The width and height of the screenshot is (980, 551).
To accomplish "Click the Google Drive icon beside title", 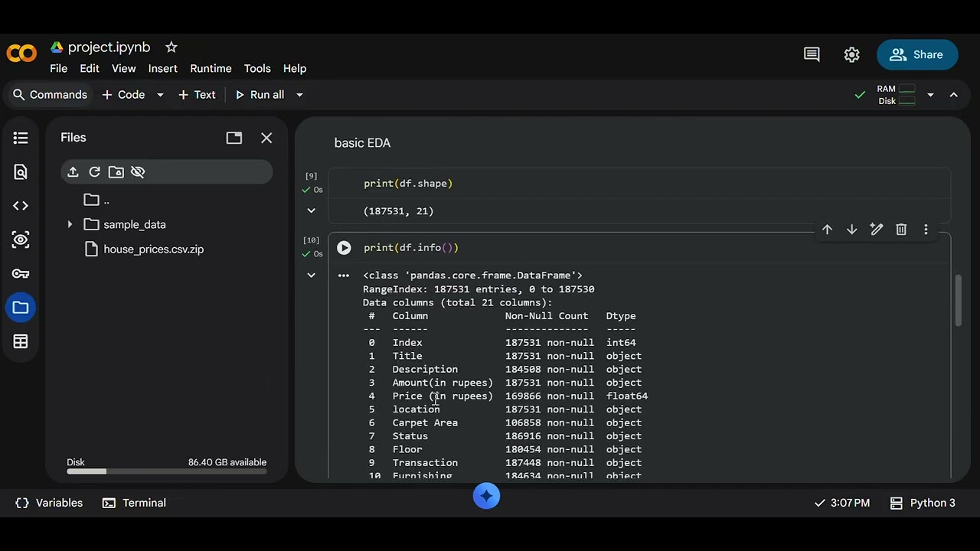I will click(57, 47).
